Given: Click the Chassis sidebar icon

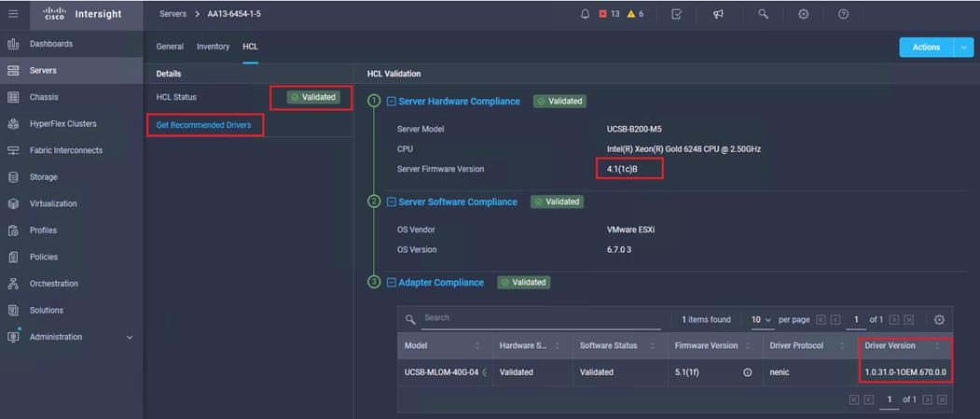Looking at the screenshot, I should [12, 97].
